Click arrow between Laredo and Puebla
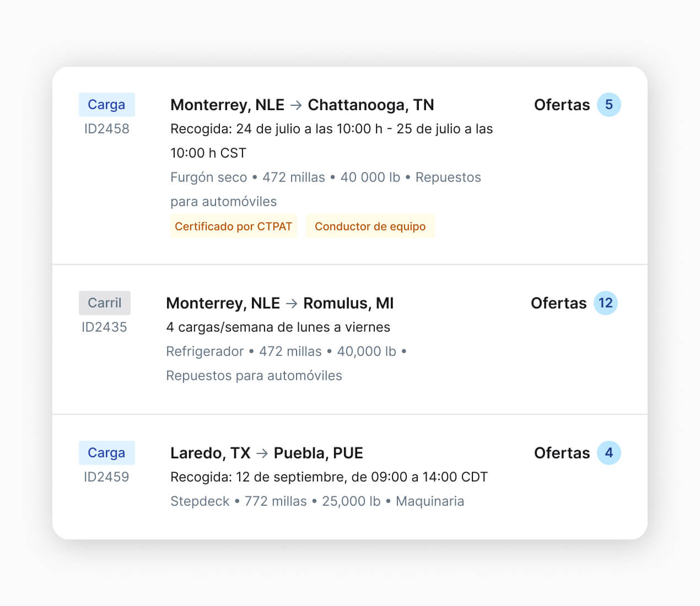This screenshot has width=700, height=606. 262,453
